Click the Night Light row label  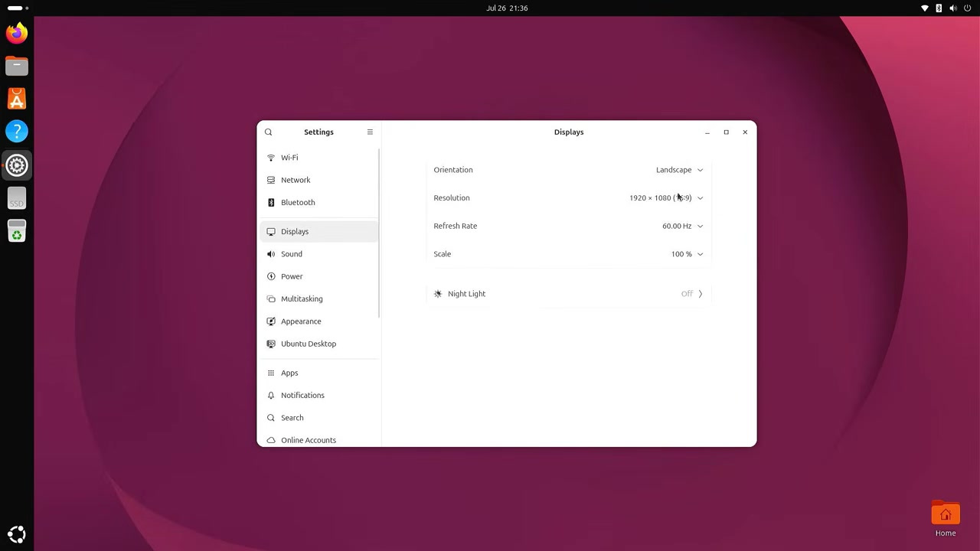coord(466,294)
